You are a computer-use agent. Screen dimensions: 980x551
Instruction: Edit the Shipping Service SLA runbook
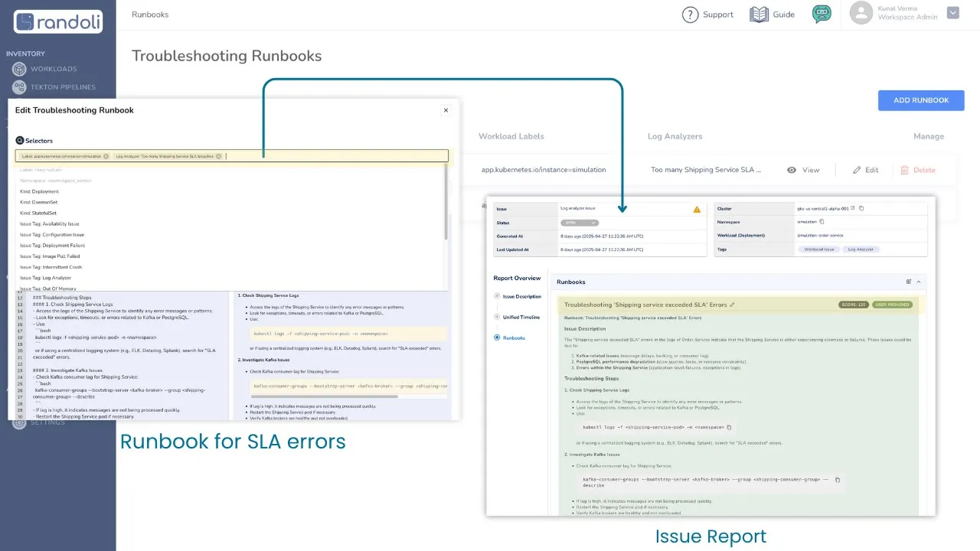coord(865,170)
